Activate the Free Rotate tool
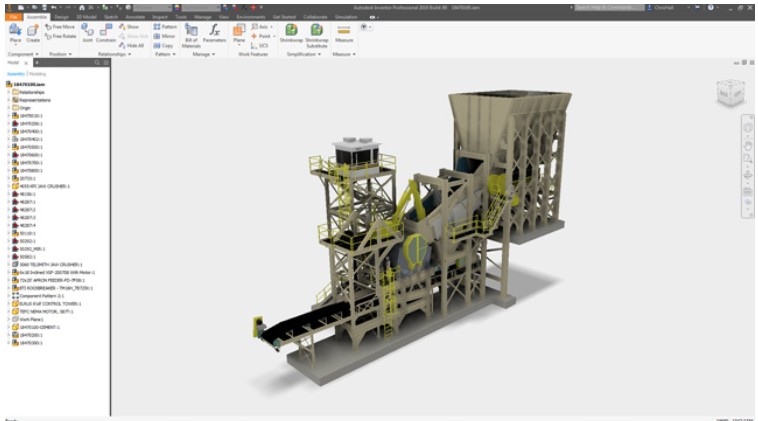Image resolution: width=758 pixels, height=421 pixels. point(61,36)
